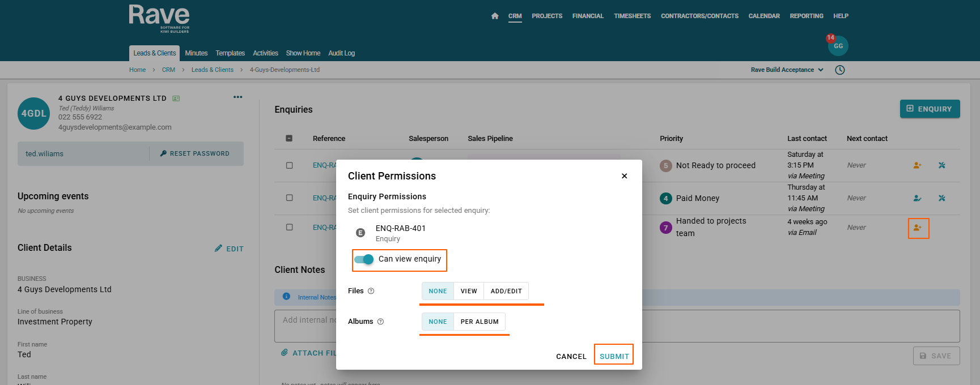This screenshot has width=980, height=385.
Task: Open the timer clock icon
Action: point(840,70)
